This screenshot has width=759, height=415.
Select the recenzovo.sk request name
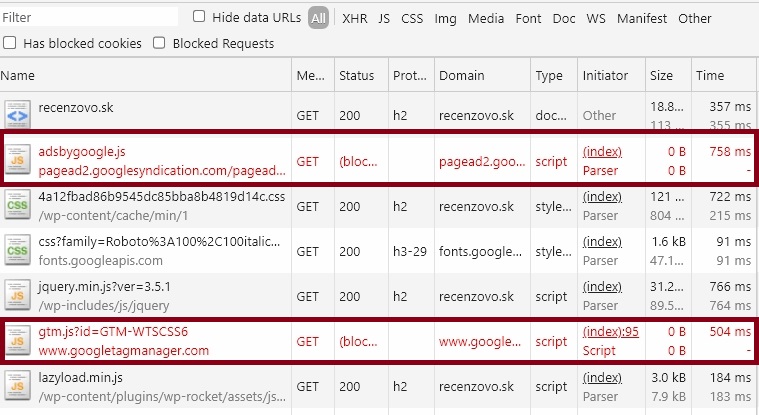pyautogui.click(x=76, y=108)
